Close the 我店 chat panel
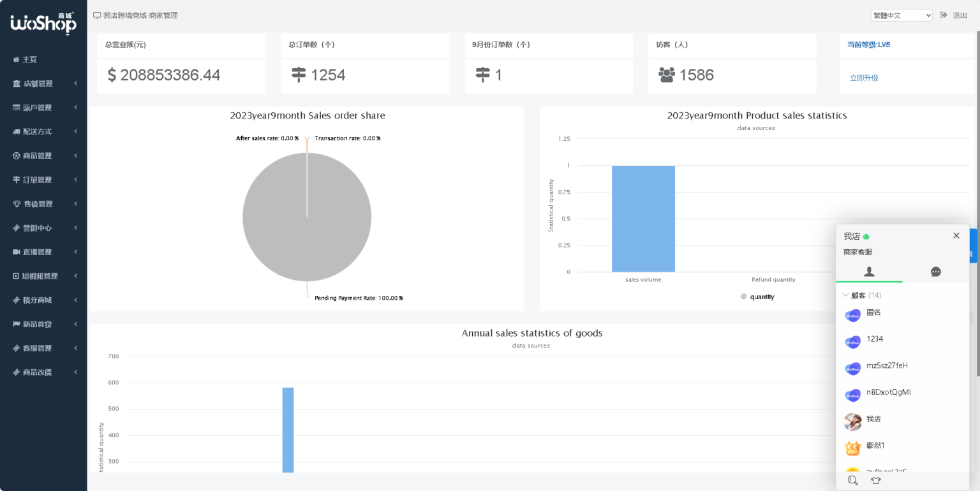 [x=956, y=235]
